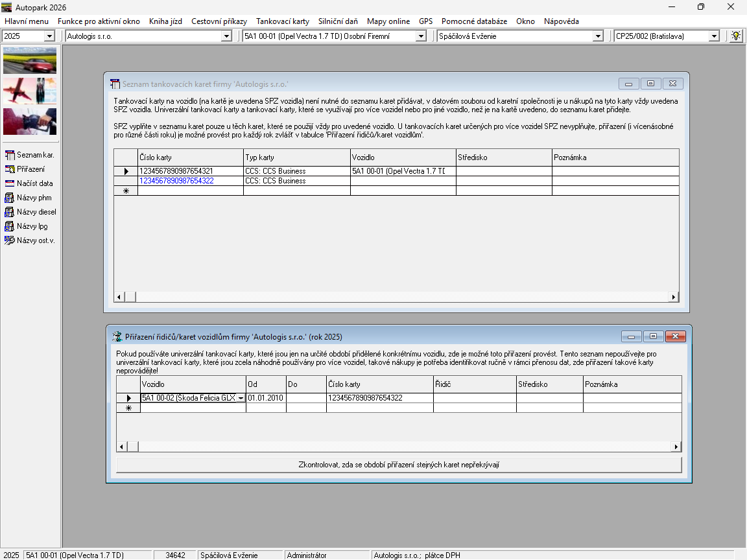Click the light bulb hint icon

tap(735, 36)
